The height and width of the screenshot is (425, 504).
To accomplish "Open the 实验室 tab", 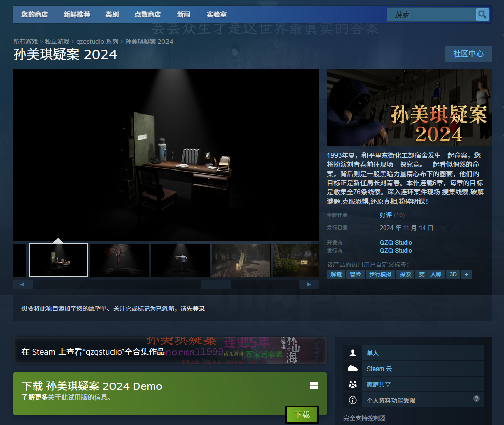I will coord(217,14).
